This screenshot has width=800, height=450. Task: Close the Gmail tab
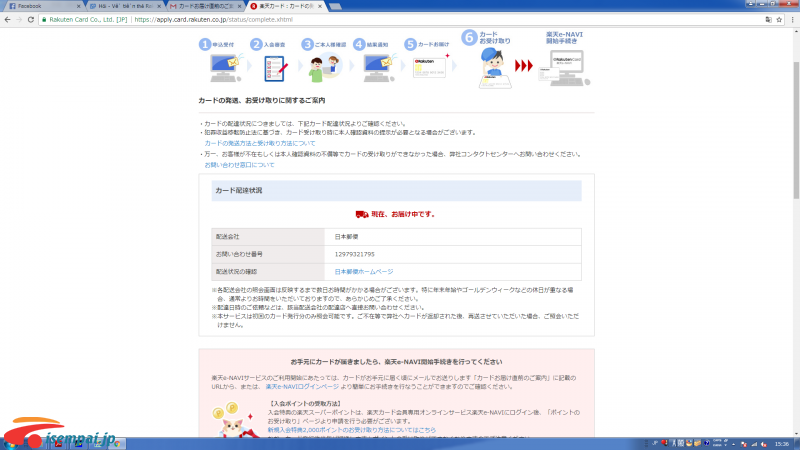click(239, 6)
